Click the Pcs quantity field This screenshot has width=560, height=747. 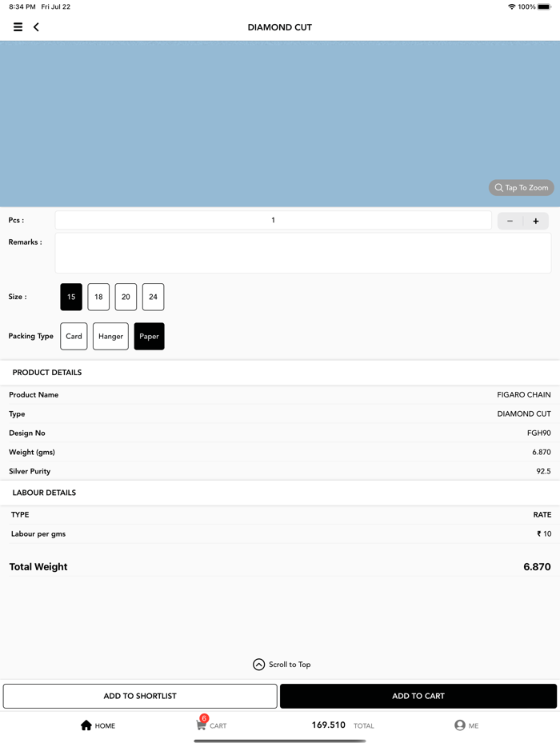coord(273,220)
